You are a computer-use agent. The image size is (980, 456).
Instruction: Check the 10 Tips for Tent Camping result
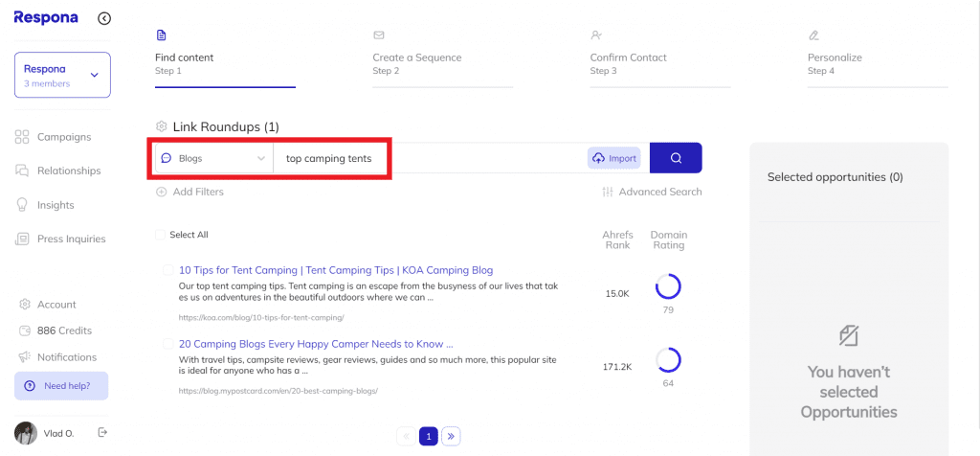click(x=167, y=270)
